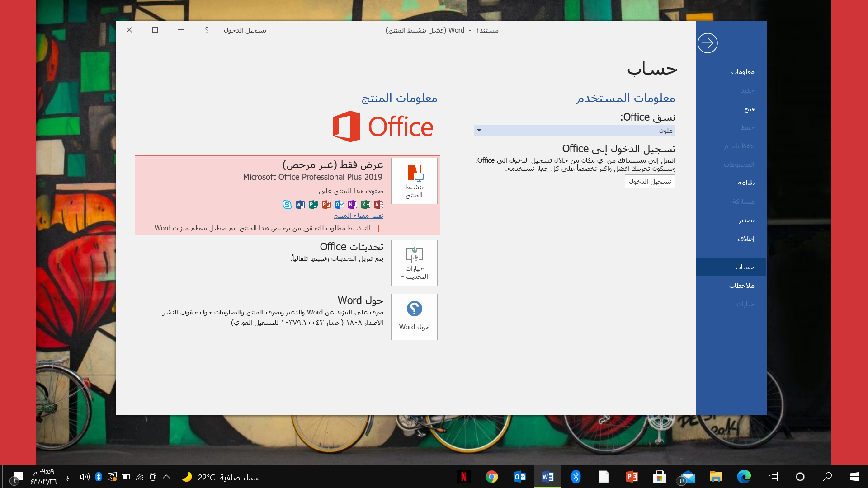Screen dimensions: 868x488
Task: Open the notification center icon
Action: pyautogui.click(x=17, y=477)
